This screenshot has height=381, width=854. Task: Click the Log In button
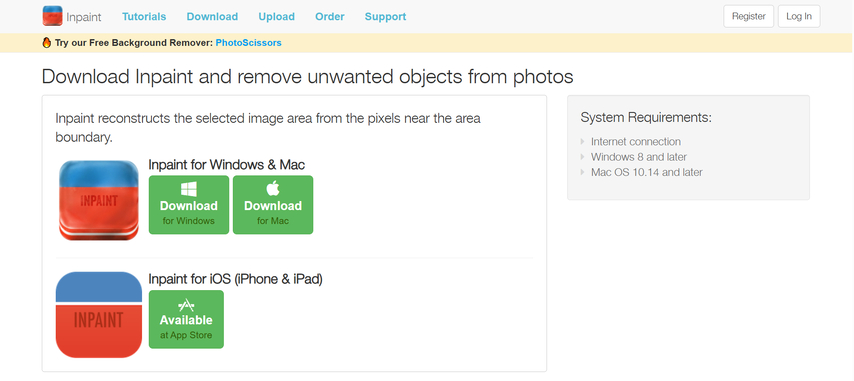799,16
